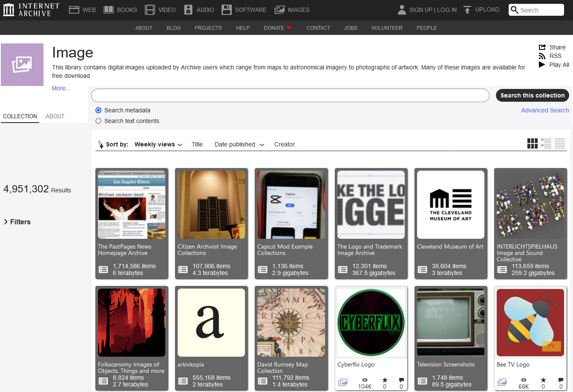Open CONTACT in the navigation bar
This screenshot has width=573, height=392.
coord(318,28)
